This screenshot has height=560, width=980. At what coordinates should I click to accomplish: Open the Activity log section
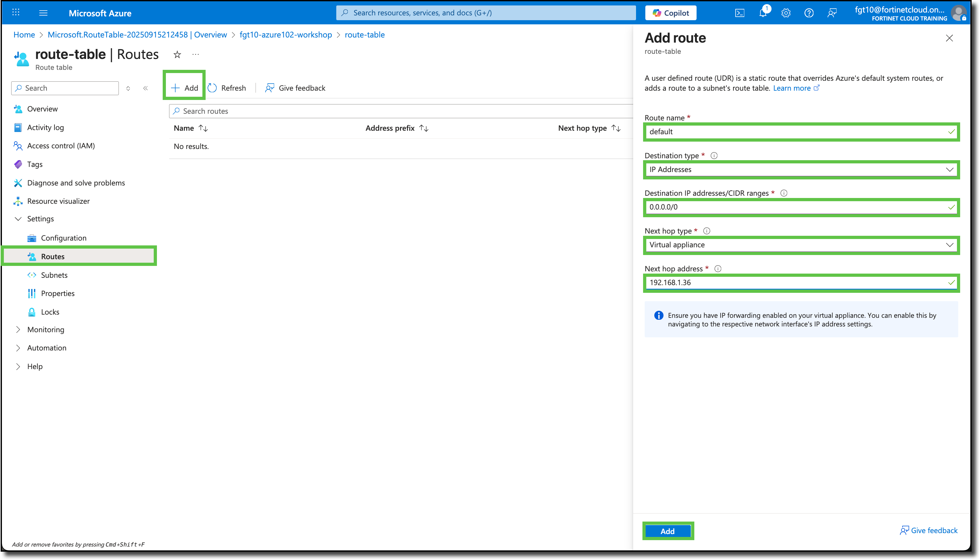click(45, 127)
